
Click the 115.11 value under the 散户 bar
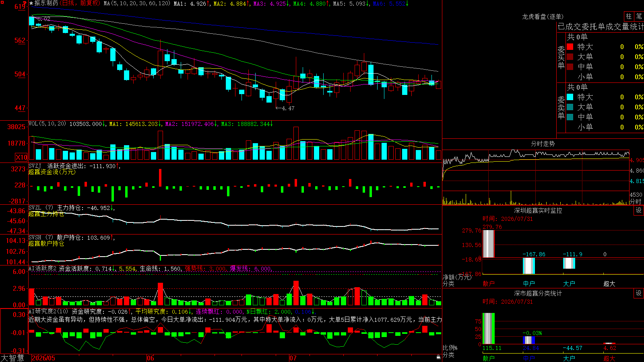(492, 348)
